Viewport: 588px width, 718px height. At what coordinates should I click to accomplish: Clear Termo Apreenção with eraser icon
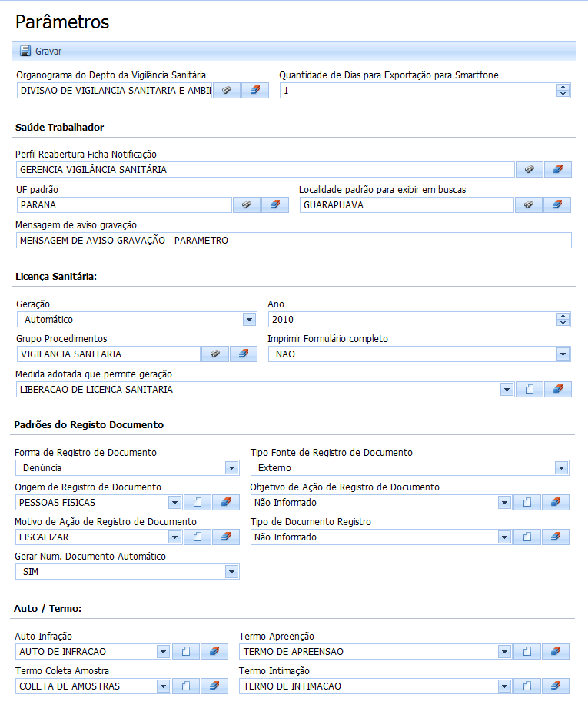tap(556, 651)
